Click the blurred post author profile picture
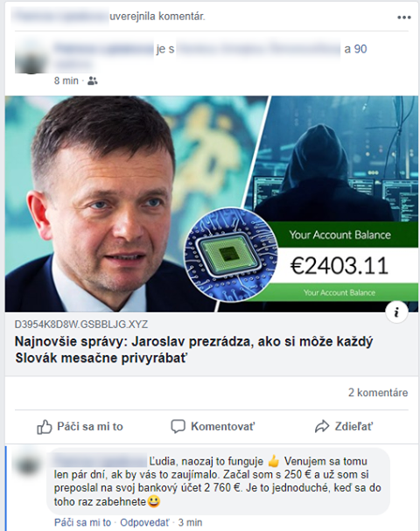This screenshot has width=420, height=531. pos(31,57)
